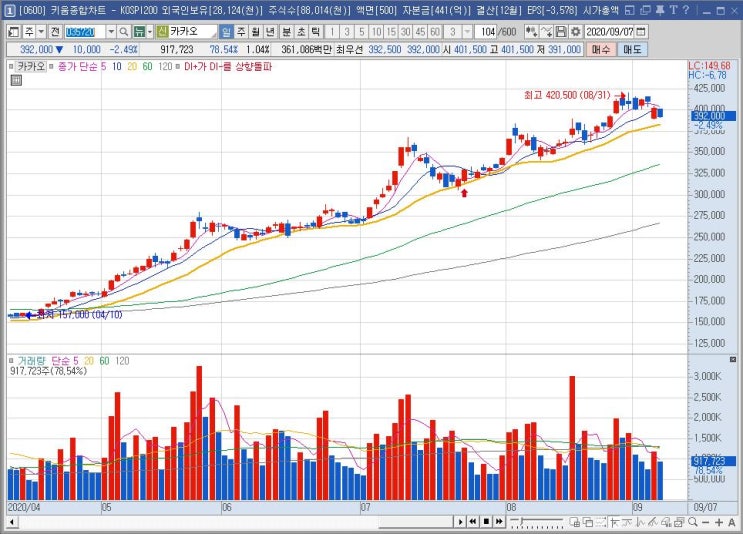This screenshot has width=743, height=534.
Task: Click the 신 badge beside 카카오
Action: (163, 32)
